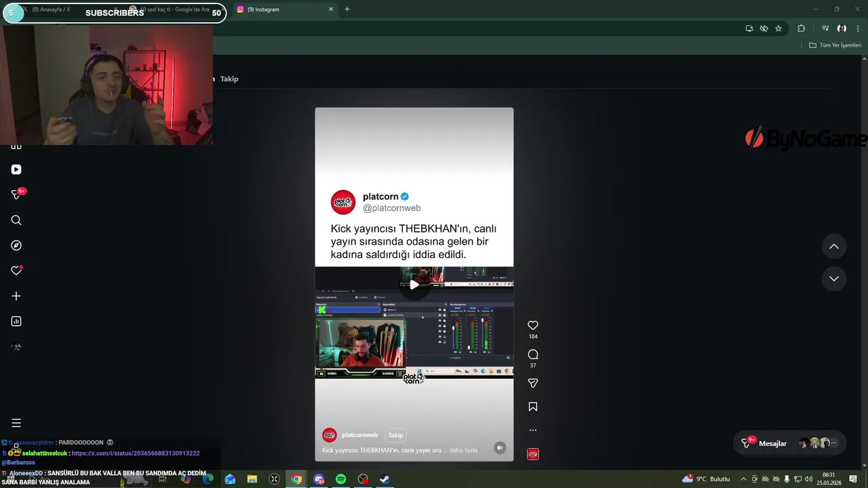Open platcorn audio thumbnail beside reel
868x488 pixels.
(533, 454)
